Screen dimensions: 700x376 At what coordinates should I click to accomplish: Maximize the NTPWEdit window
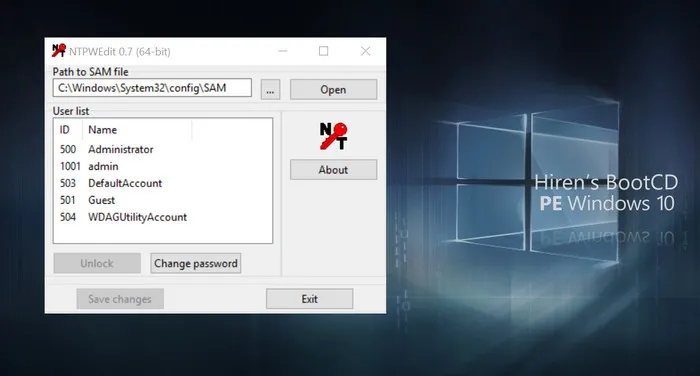pyautogui.click(x=324, y=51)
